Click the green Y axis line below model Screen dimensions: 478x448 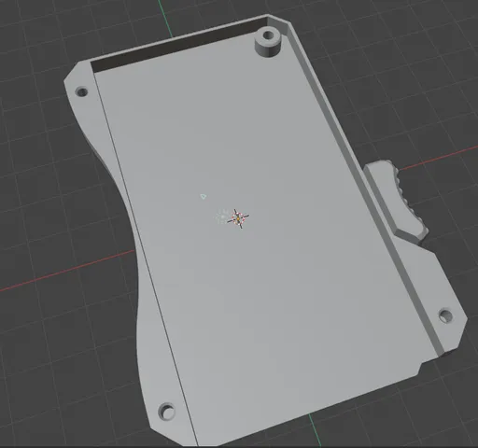point(315,431)
